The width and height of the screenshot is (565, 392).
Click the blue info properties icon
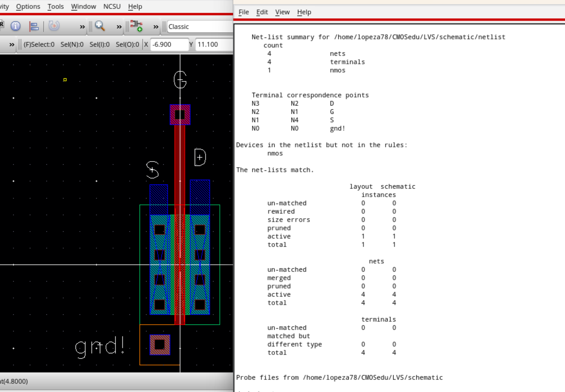point(15,26)
